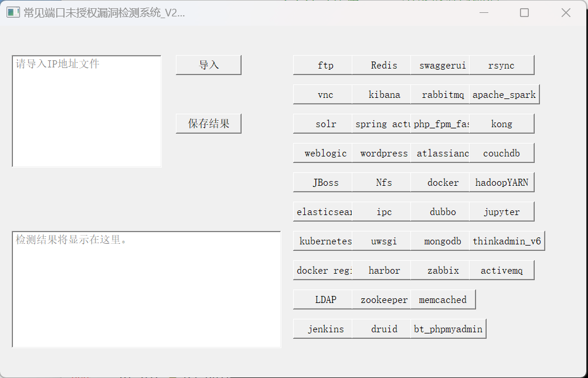Run the zookeeper check
588x378 pixels.
pos(382,299)
